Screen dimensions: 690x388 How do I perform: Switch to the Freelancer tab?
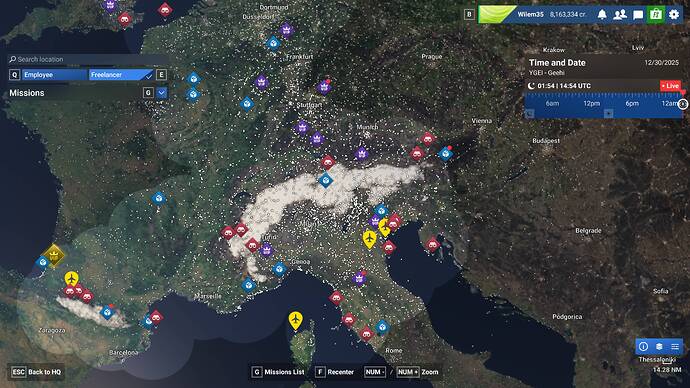click(121, 75)
